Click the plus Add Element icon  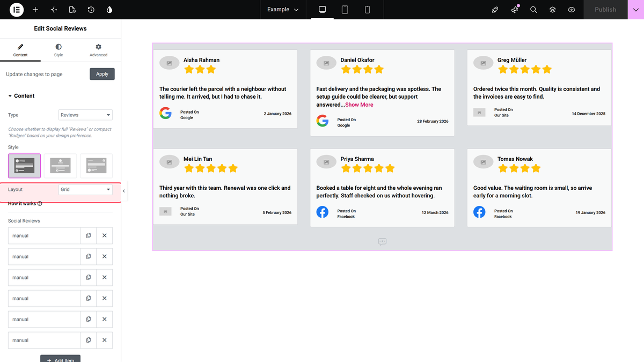click(35, 10)
